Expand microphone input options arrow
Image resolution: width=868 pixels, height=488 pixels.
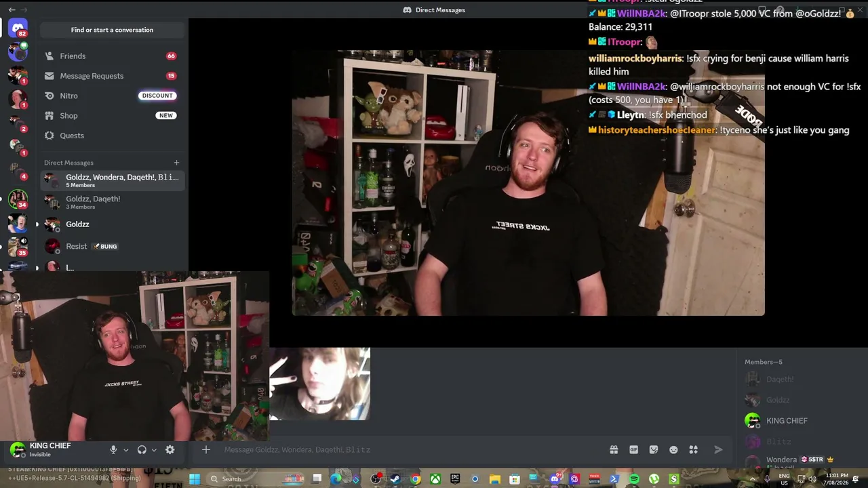point(125,450)
